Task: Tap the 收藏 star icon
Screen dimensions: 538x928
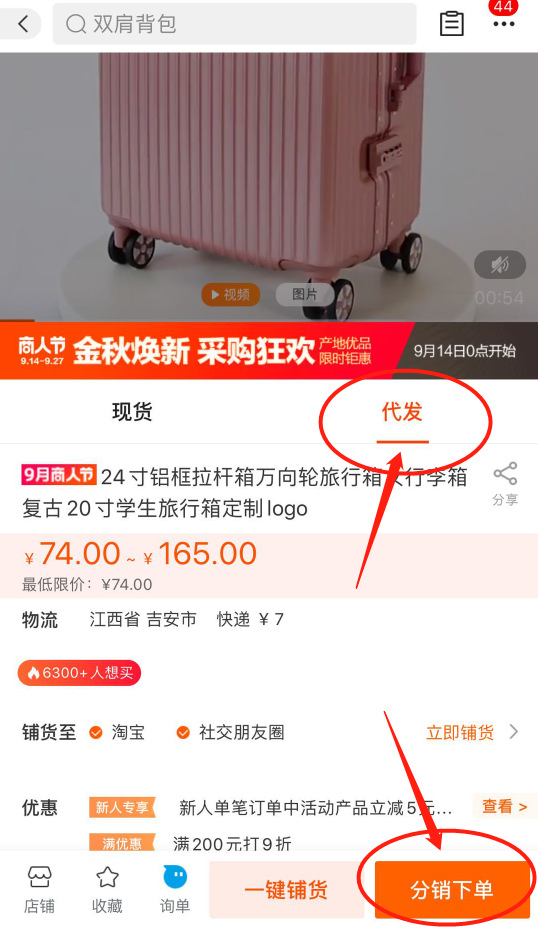Action: coord(107,877)
